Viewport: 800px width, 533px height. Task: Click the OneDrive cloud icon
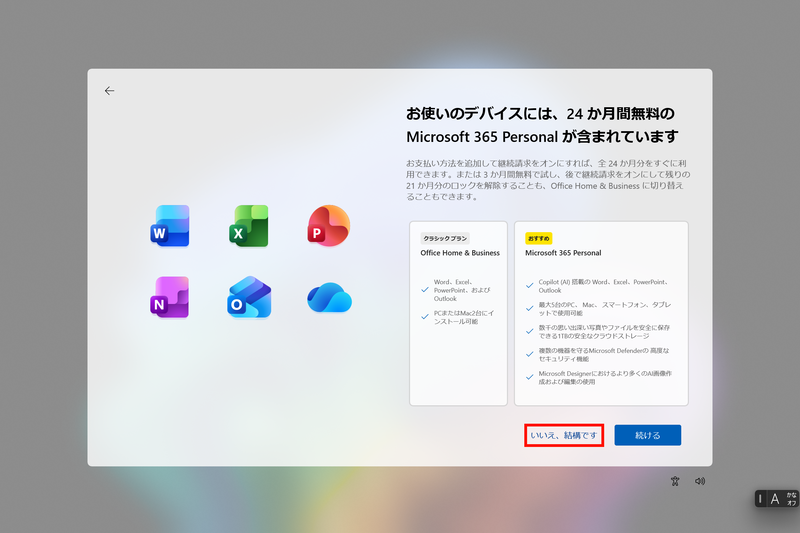point(329,297)
